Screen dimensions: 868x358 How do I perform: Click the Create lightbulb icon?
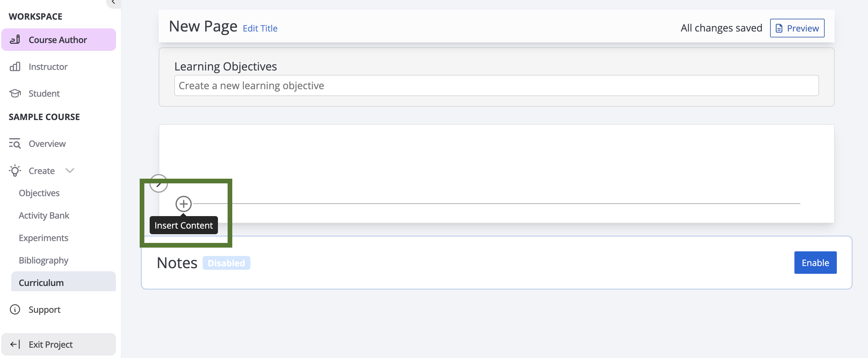15,171
